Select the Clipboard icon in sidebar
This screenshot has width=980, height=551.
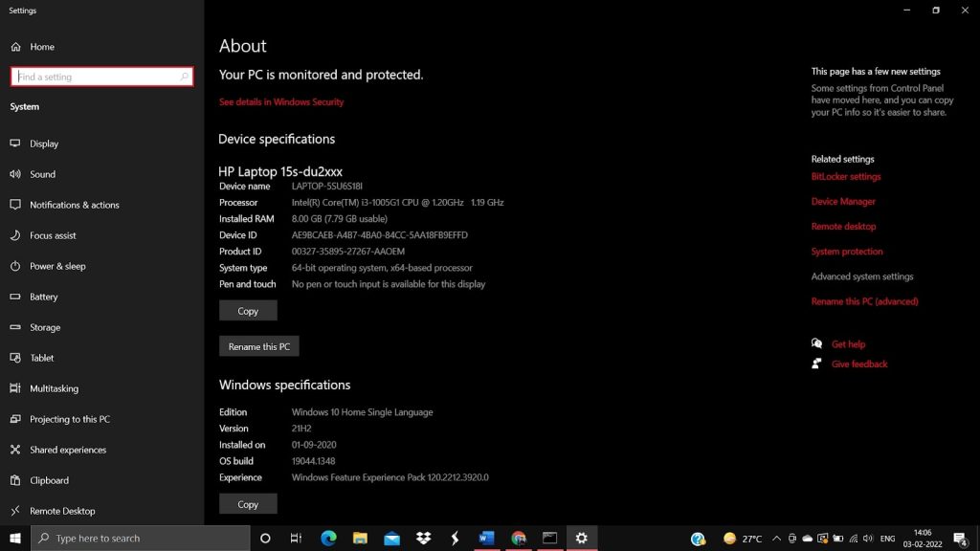point(15,480)
